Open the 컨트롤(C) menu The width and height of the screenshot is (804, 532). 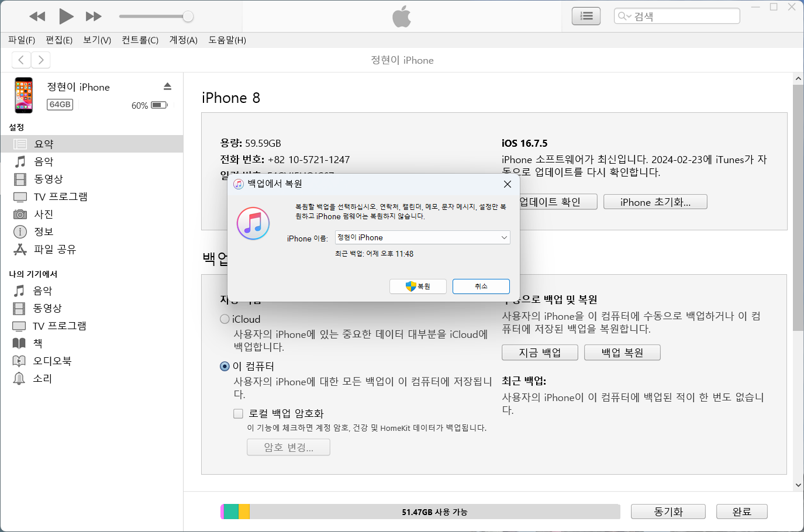coord(140,40)
